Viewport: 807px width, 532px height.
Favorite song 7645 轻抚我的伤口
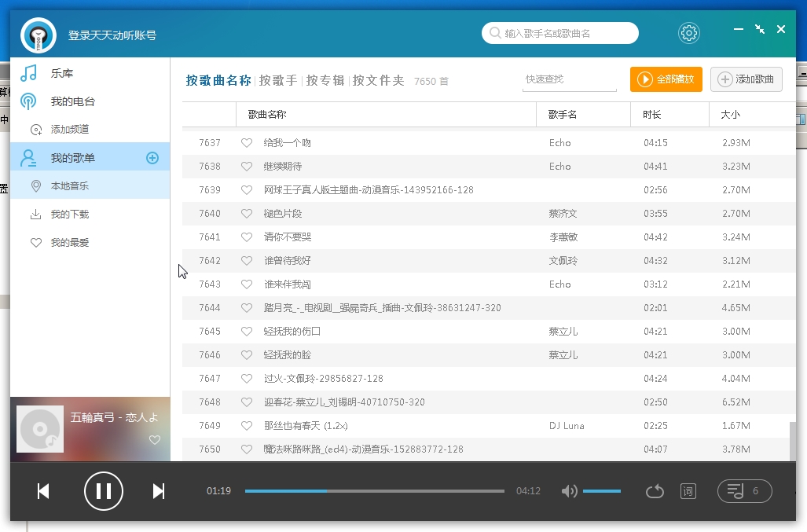click(x=247, y=332)
